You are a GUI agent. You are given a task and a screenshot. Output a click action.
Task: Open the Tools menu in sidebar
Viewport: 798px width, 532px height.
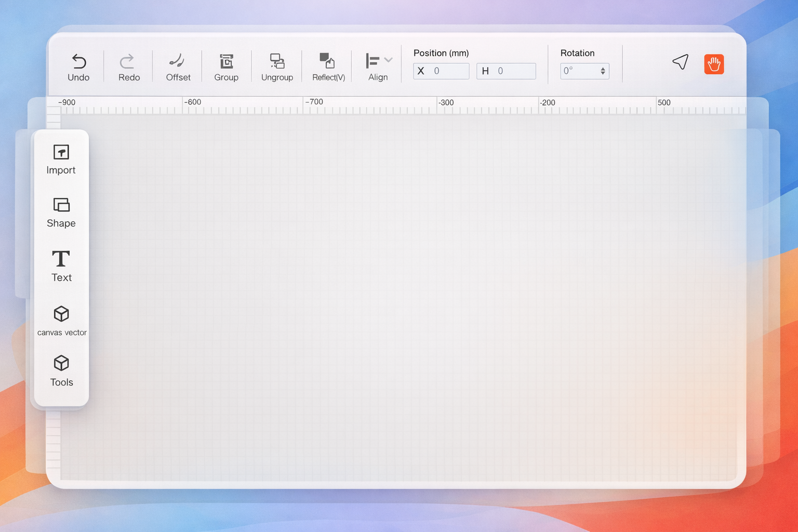pyautogui.click(x=61, y=363)
